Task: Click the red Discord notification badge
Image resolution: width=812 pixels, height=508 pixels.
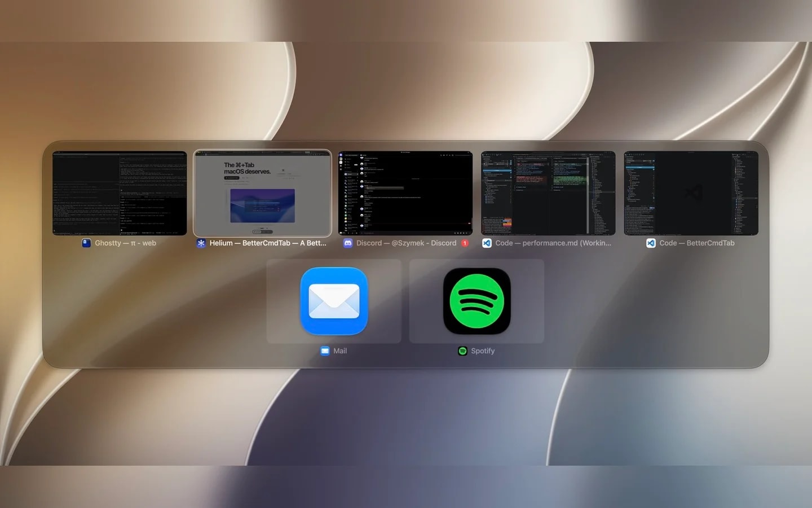Action: (465, 243)
